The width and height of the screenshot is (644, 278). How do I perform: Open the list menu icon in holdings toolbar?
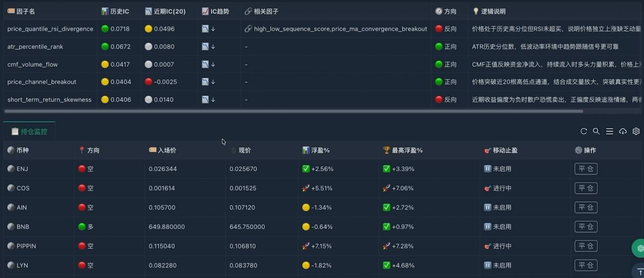[610, 131]
